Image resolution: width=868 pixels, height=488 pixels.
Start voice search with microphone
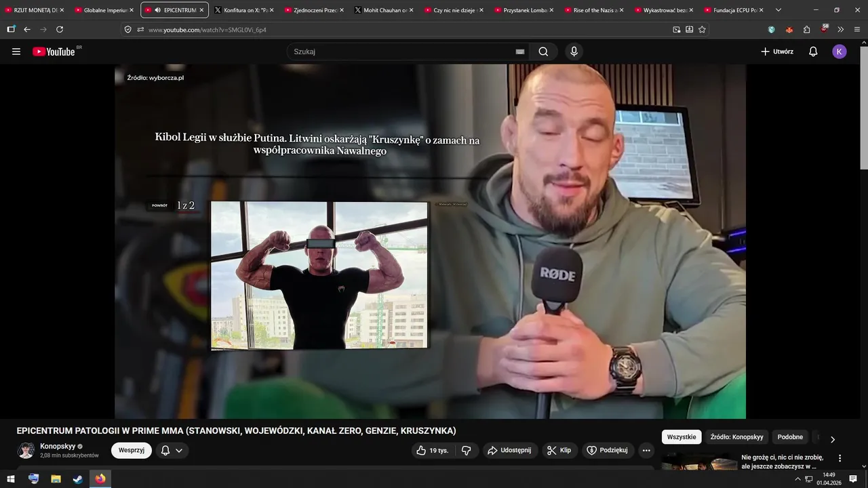(x=574, y=52)
